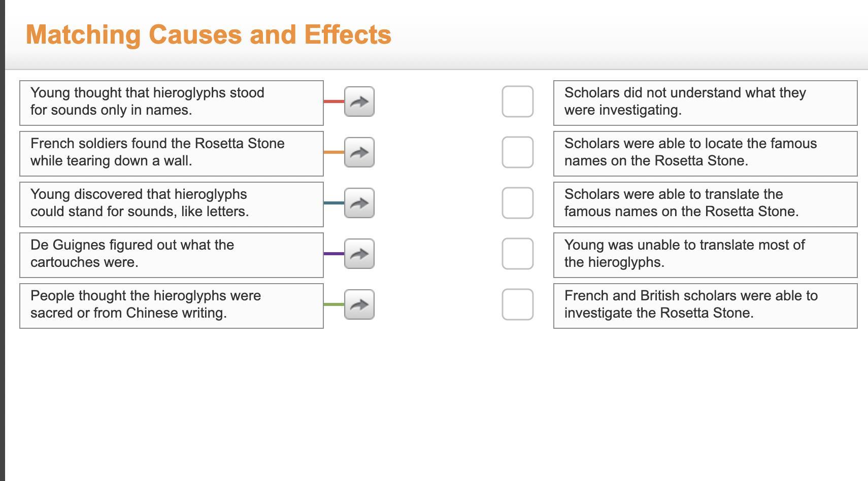Click effect 'translate the famous names' box
This screenshot has width=868, height=481.
point(705,204)
